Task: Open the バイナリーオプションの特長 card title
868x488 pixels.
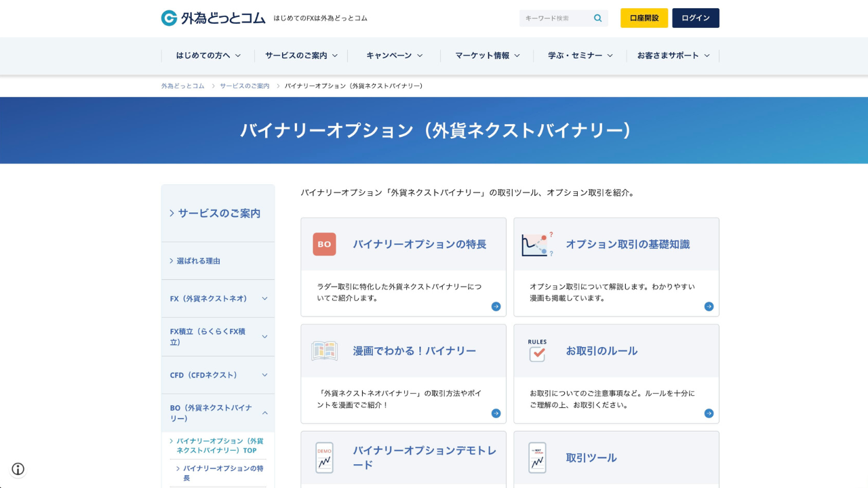Action: point(419,244)
